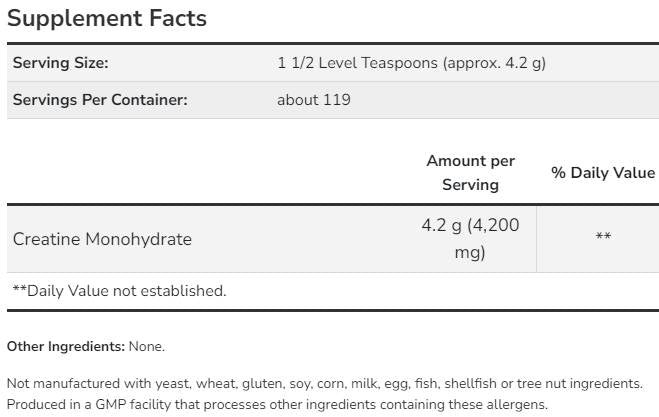The height and width of the screenshot is (417, 659).
Task: Click the 4.2 g (4,200 mg) amount cell
Action: 470,239
